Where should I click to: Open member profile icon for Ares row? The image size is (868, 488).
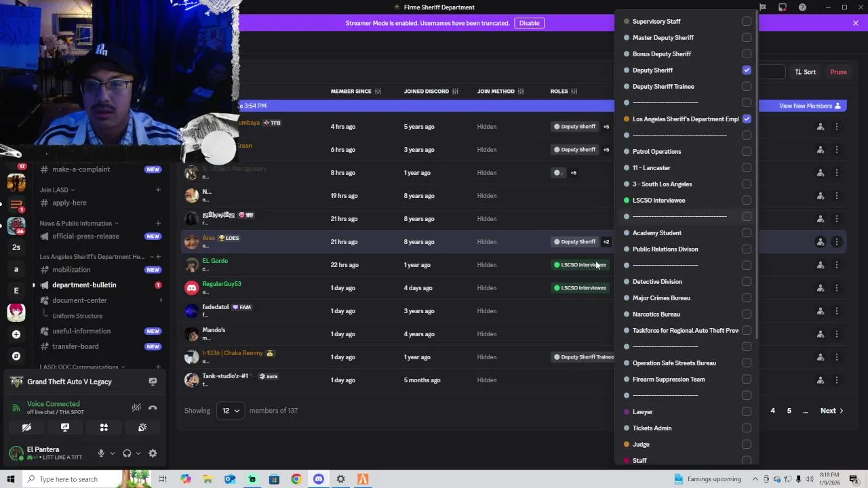pos(821,242)
